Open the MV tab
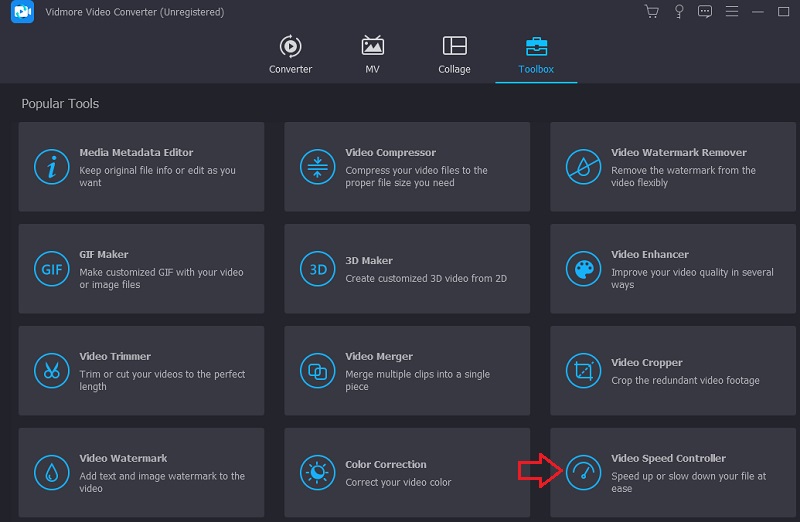This screenshot has width=800, height=522. click(x=372, y=56)
